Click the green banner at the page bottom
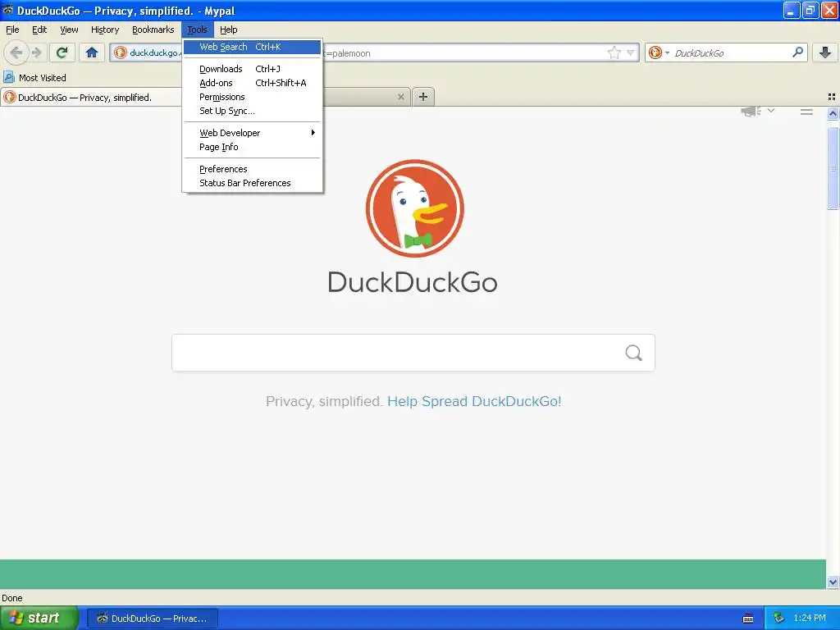Image resolution: width=840 pixels, height=630 pixels. pos(413,573)
